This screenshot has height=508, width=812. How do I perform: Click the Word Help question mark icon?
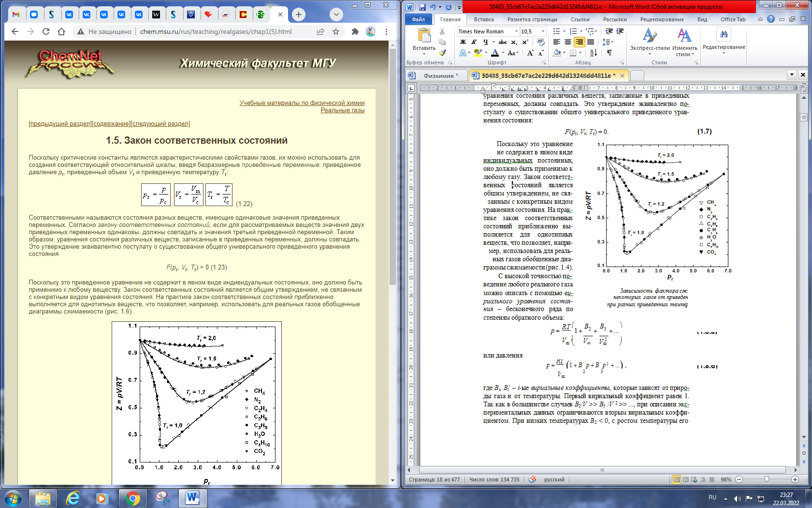pos(771,19)
